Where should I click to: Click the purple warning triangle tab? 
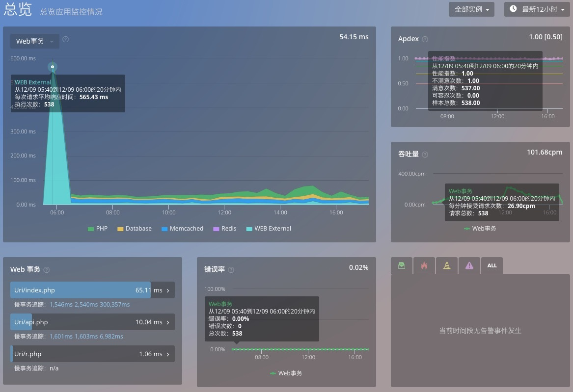coord(469,265)
